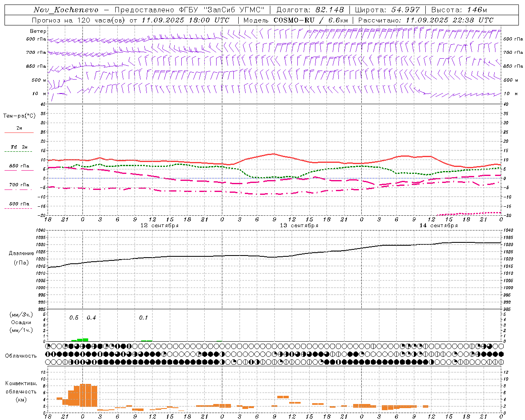Click the 'Облачность' cloudiness label

pyautogui.click(x=21, y=356)
